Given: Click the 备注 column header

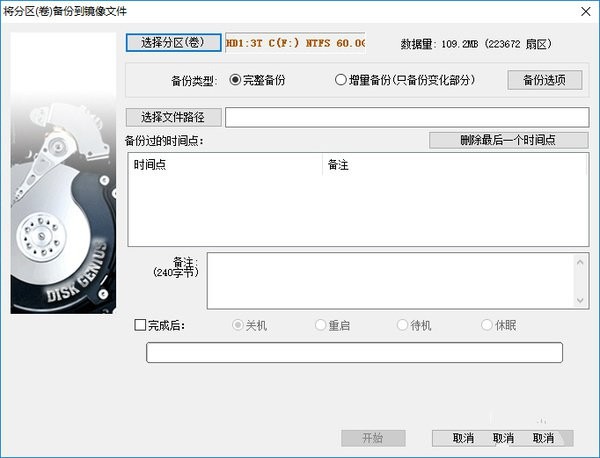Looking at the screenshot, I should tap(455, 165).
